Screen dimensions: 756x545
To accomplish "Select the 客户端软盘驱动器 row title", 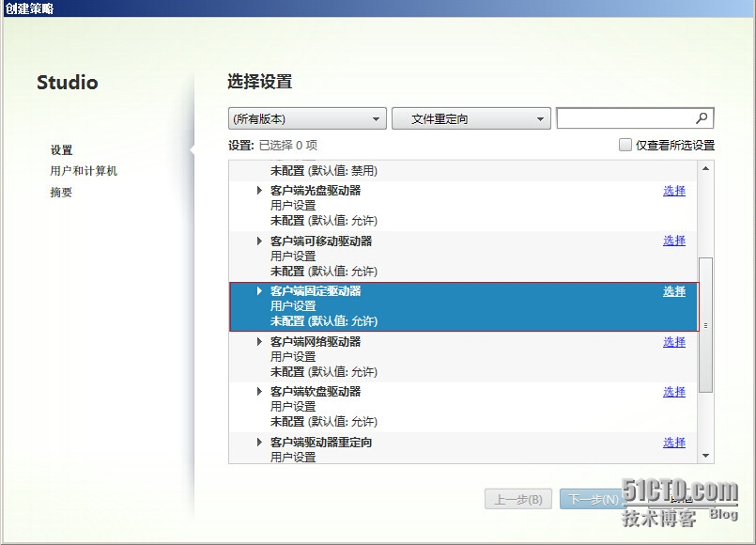I will coord(316,392).
